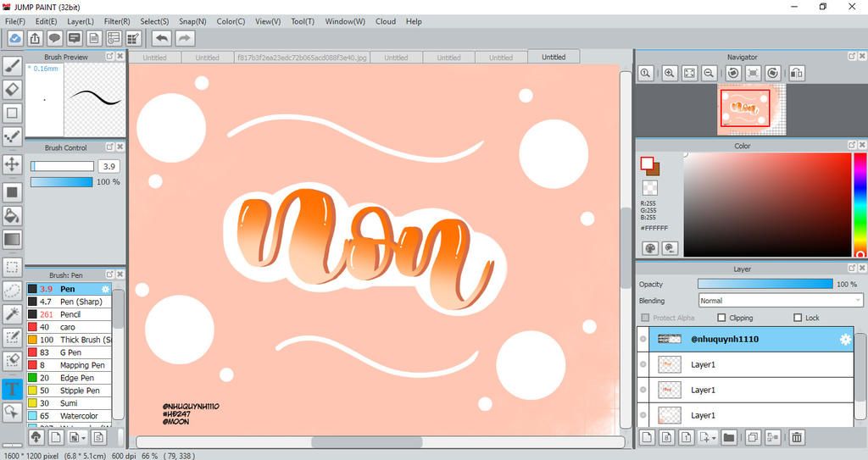Screen dimensions: 868x460
Task: Switch to the first Untitled tab
Action: pos(154,58)
